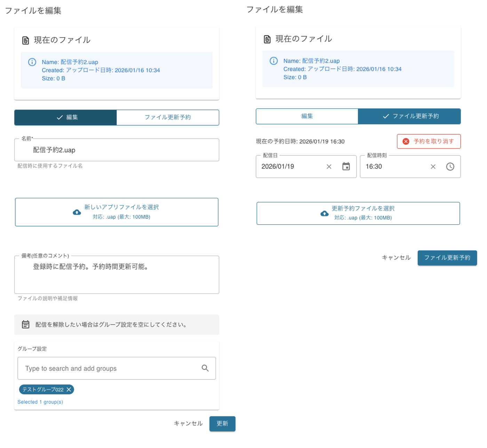Click the 更新 submit button
This screenshot has width=487, height=448.
[x=222, y=424]
